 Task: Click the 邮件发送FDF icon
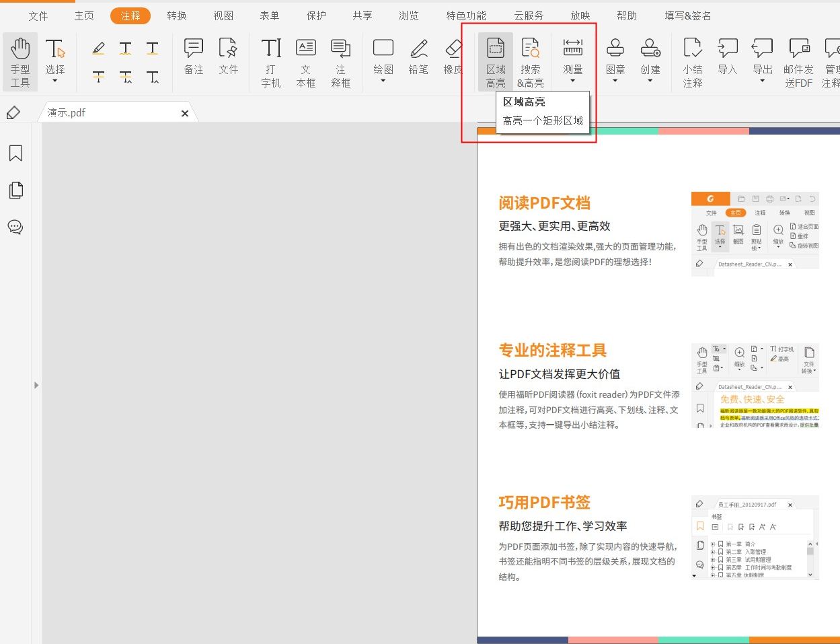click(x=800, y=61)
